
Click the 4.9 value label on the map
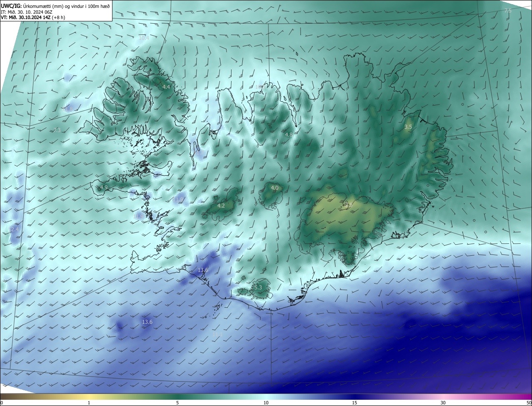click(x=104, y=188)
